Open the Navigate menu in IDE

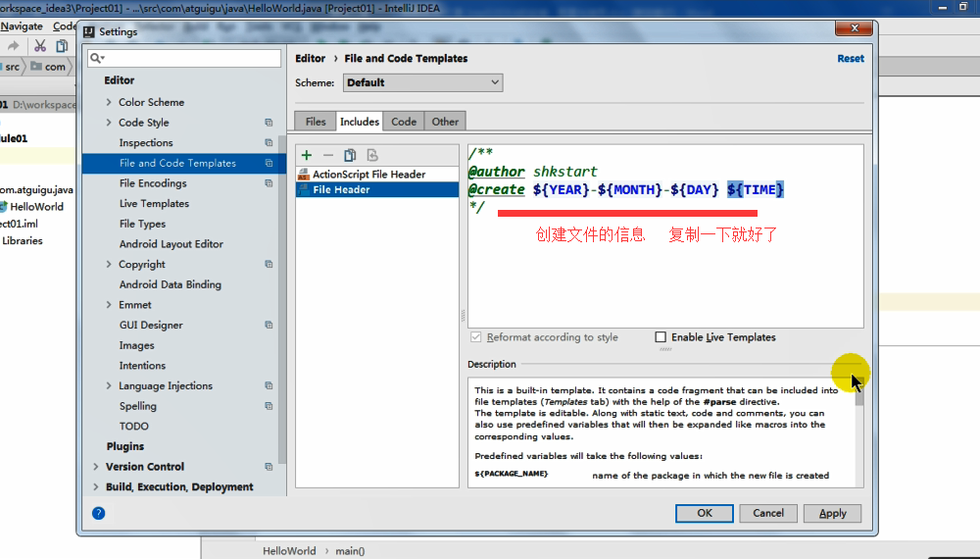coord(22,26)
